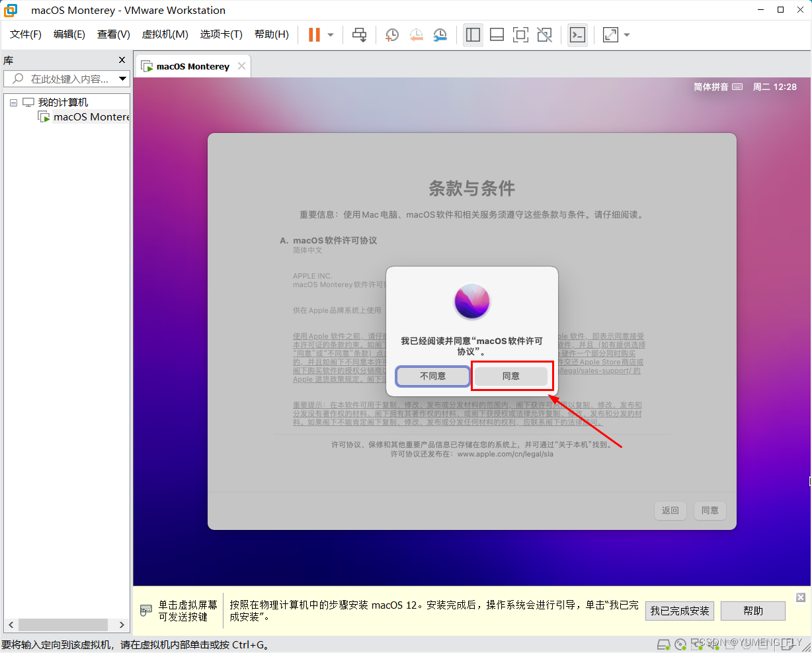
Task: Take a snapshot of this virtual machine
Action: click(x=392, y=34)
